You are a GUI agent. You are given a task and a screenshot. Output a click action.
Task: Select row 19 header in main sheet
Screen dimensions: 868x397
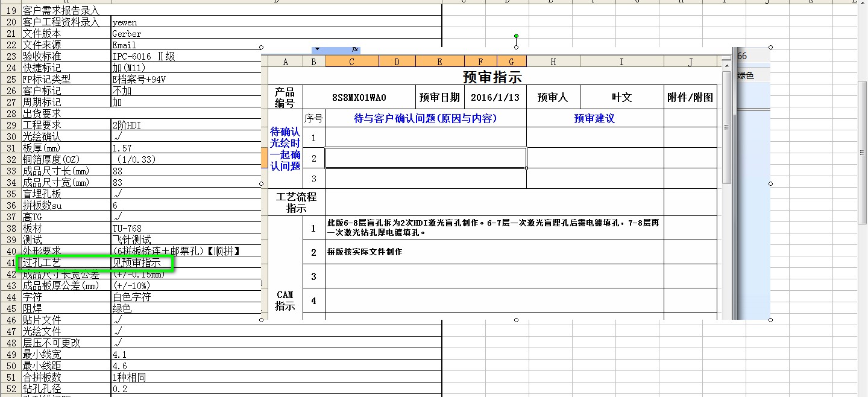pos(10,10)
